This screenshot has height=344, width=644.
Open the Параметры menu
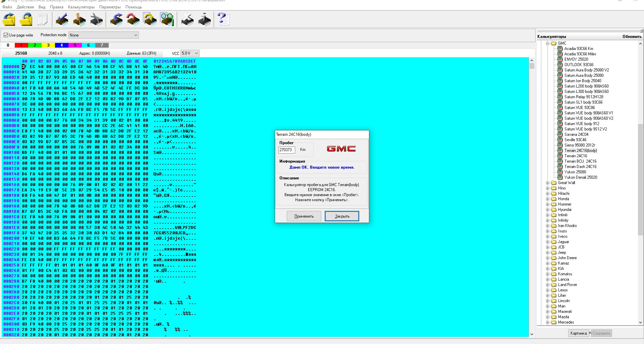click(110, 7)
